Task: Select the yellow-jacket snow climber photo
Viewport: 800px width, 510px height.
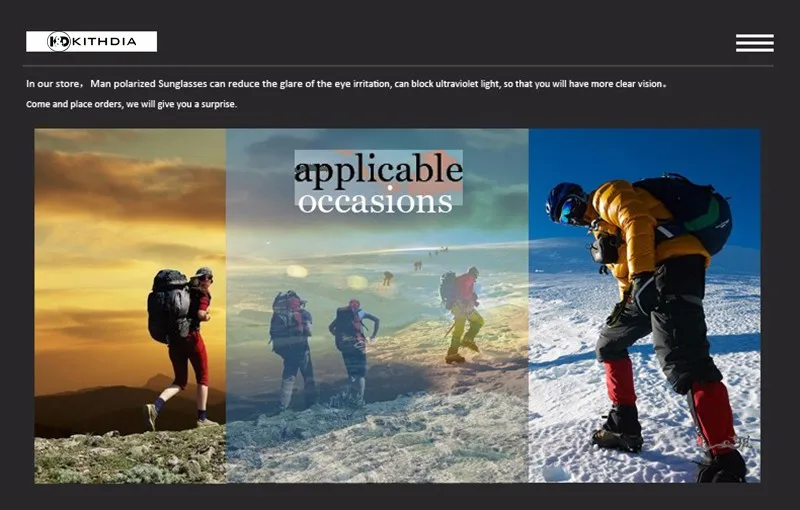Action: [x=644, y=305]
